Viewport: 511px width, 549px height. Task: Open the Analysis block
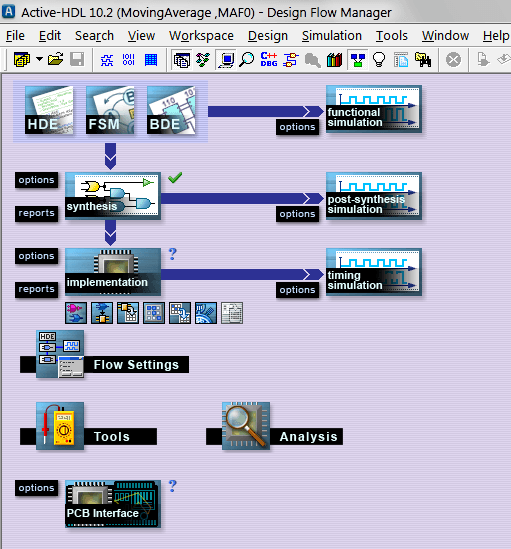[274, 426]
